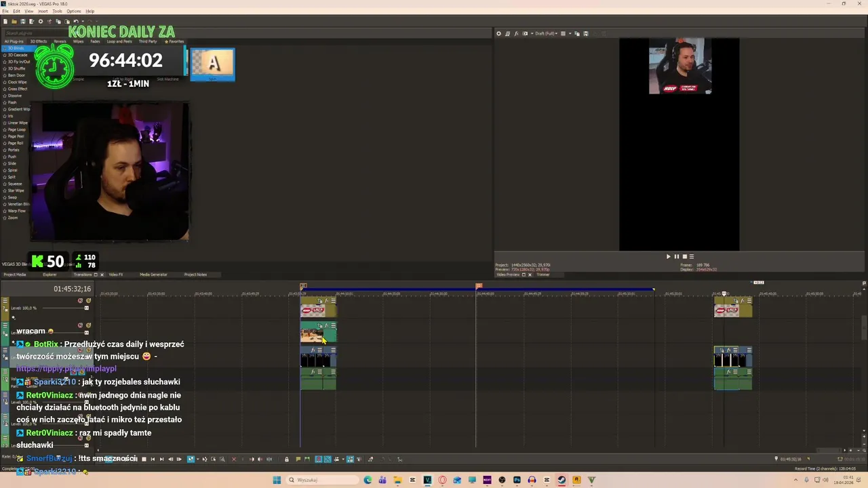Switch to the Wipes tab

point(78,41)
